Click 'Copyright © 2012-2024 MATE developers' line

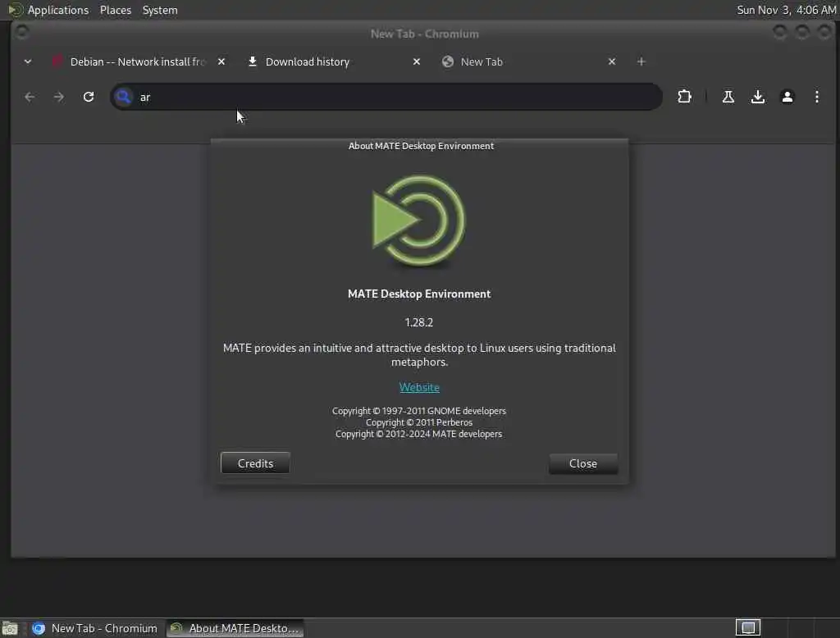pyautogui.click(x=419, y=435)
